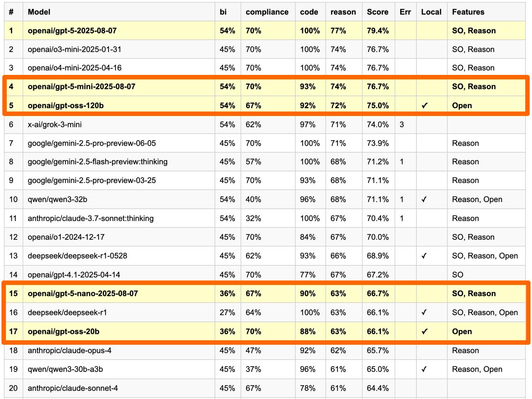The image size is (532, 399).
Task: Select openai/gpt-5-nano-2025-08-07 model cell
Action: [x=119, y=294]
